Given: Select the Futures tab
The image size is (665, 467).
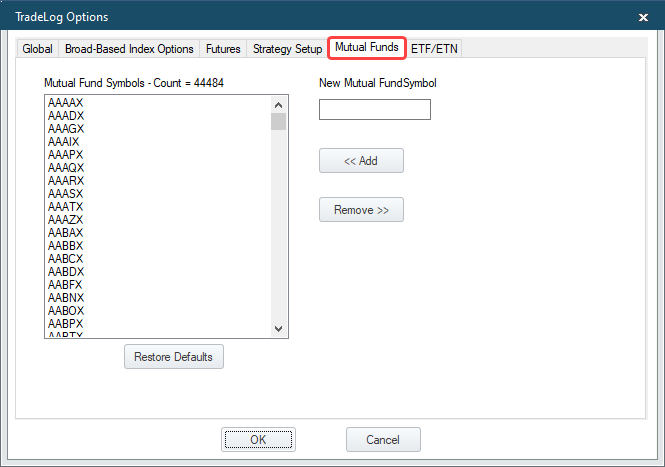Looking at the screenshot, I should (x=223, y=49).
